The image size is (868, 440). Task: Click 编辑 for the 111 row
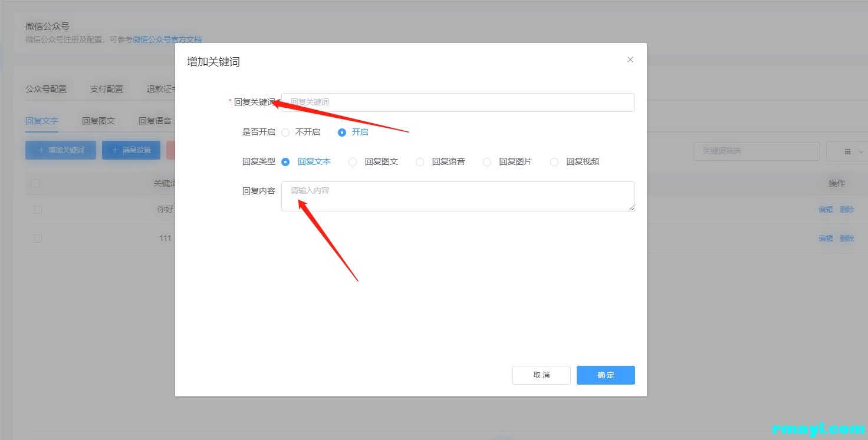click(x=826, y=238)
